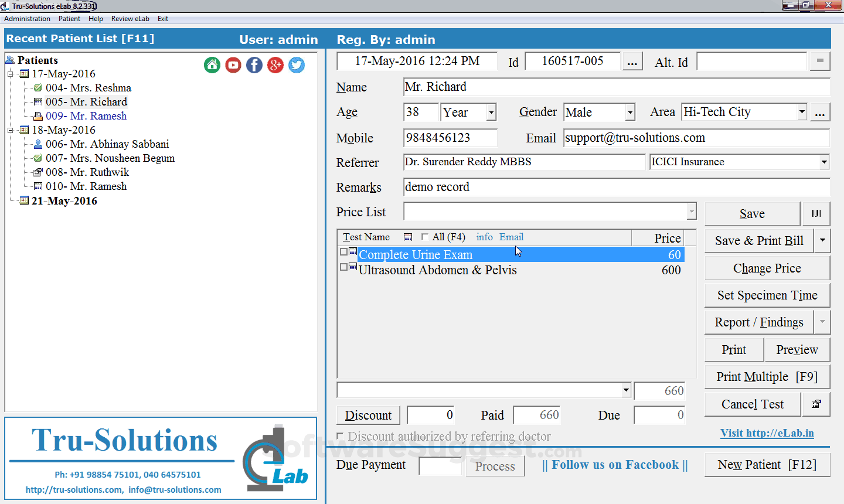844x504 pixels.
Task: Click the Visit http://eLab.in link
Action: tap(767, 433)
